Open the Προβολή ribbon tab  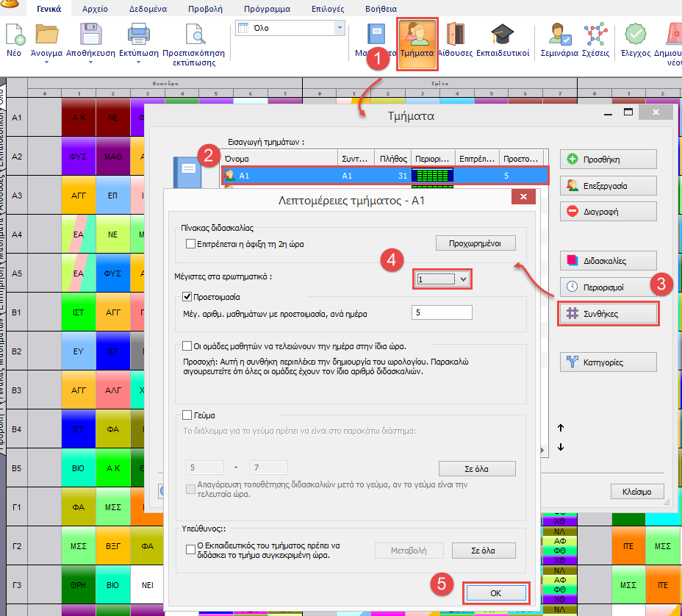tap(207, 10)
